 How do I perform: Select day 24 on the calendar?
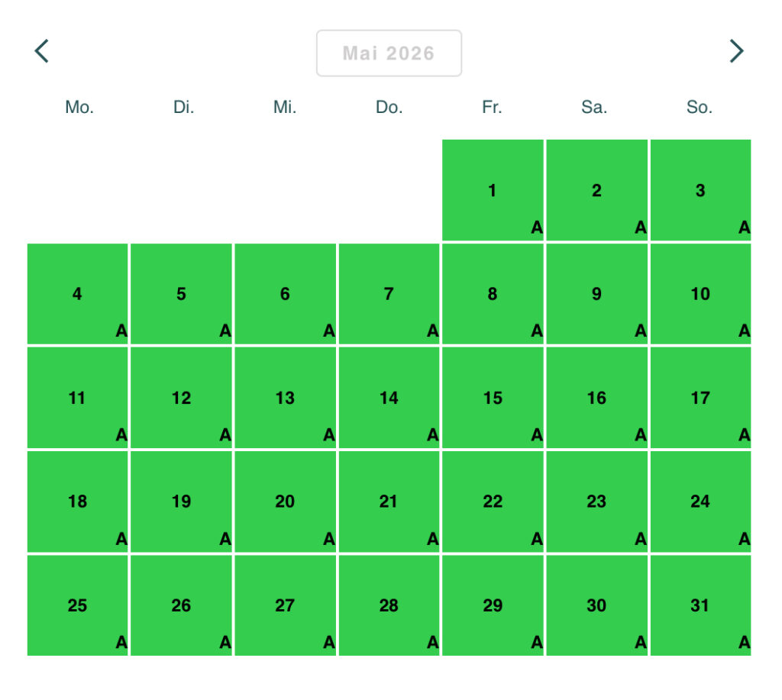700,502
